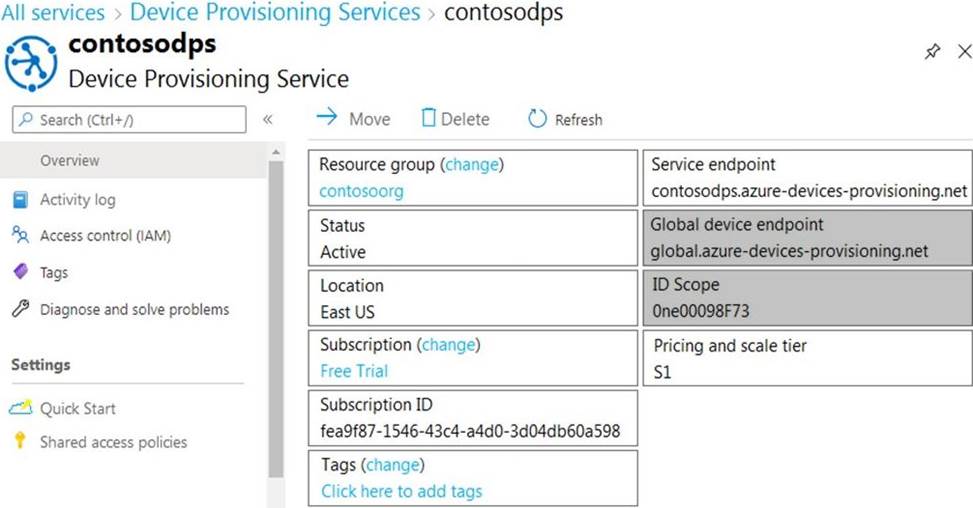Click the Move toolbar button
Viewport: 973px width, 508px height.
(x=353, y=119)
